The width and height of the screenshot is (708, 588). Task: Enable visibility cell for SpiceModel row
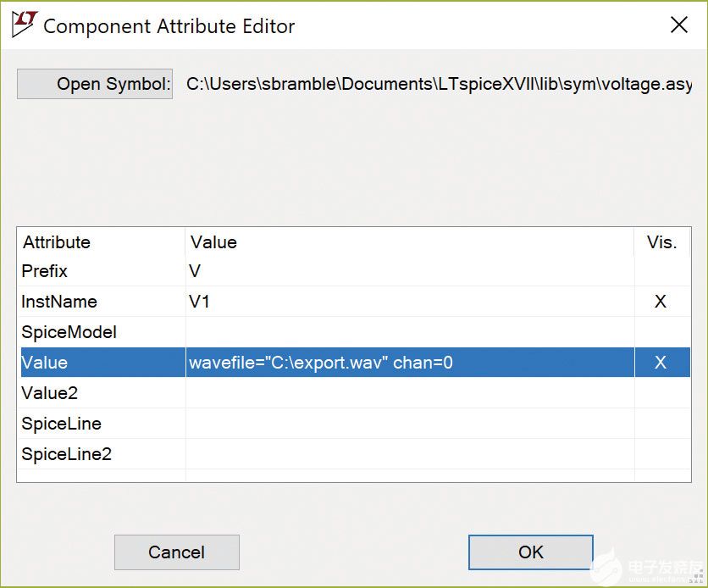click(x=661, y=332)
